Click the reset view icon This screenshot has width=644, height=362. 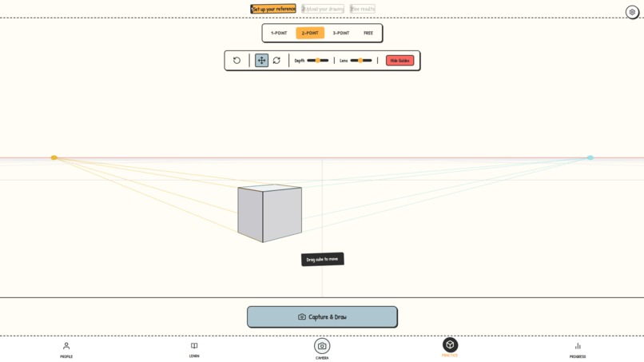pyautogui.click(x=237, y=61)
